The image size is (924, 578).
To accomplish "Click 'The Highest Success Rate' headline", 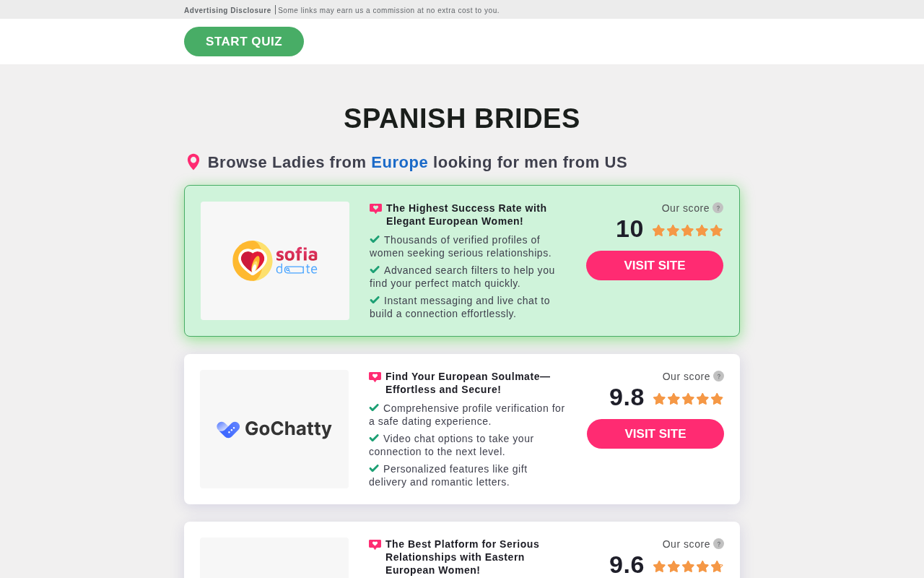I will point(466,215).
